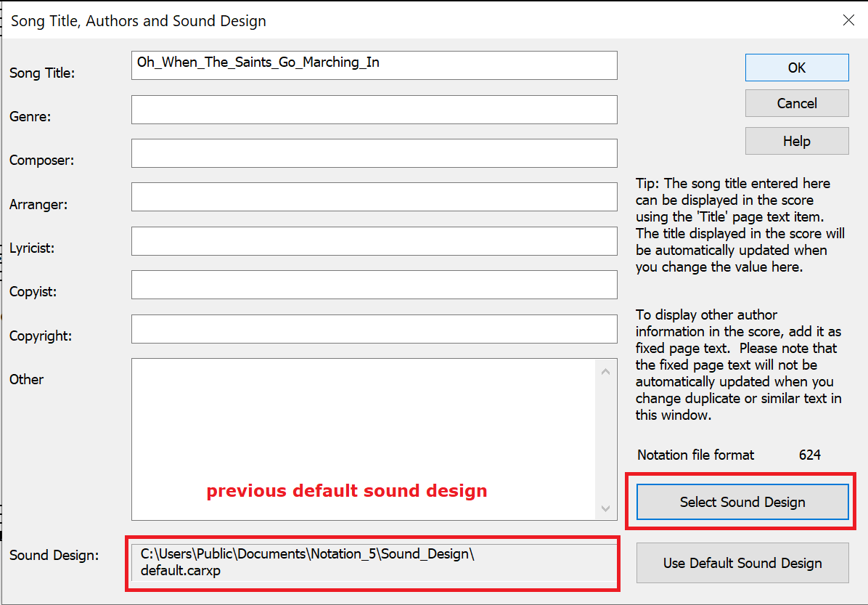The width and height of the screenshot is (868, 605).
Task: Click the Other box scroll-up arrow
Action: pyautogui.click(x=606, y=372)
